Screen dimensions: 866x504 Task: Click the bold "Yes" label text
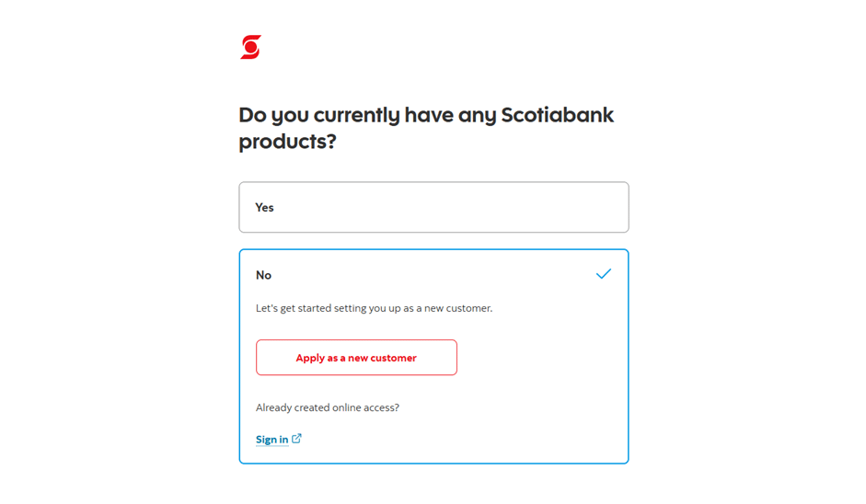tap(265, 208)
